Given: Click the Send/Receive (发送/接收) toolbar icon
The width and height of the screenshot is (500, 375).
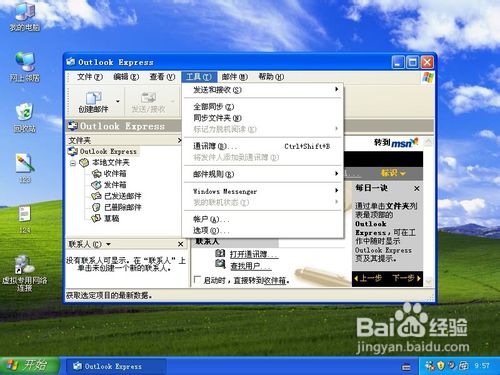Looking at the screenshot, I should 149,102.
